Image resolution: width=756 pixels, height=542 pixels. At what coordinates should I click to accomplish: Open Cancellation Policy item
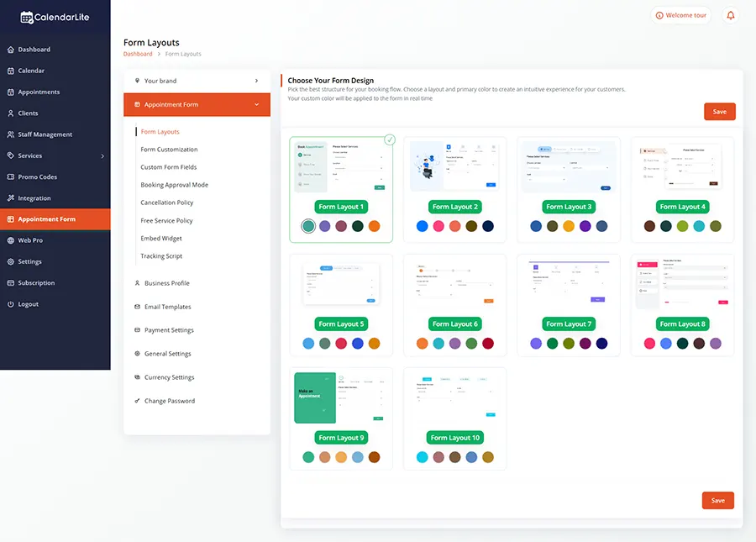click(167, 203)
